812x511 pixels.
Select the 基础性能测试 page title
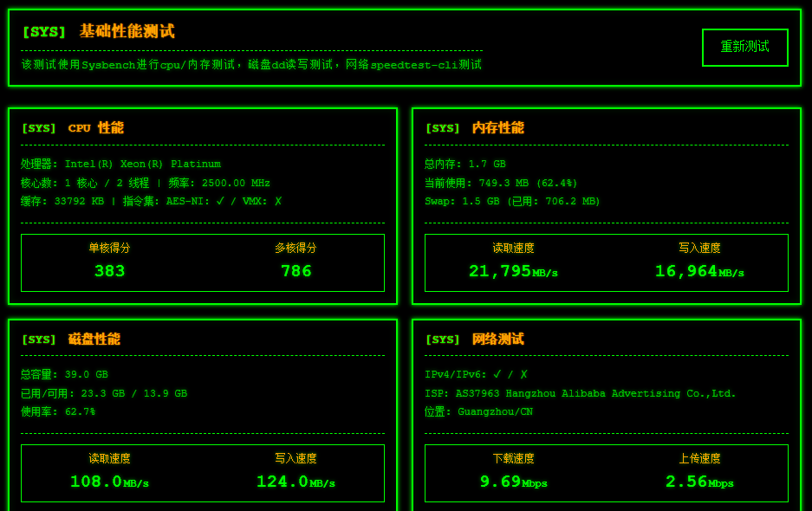coord(127,31)
